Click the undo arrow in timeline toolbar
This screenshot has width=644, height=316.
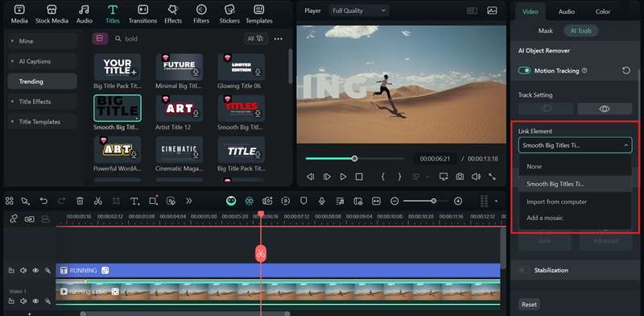[x=43, y=201]
